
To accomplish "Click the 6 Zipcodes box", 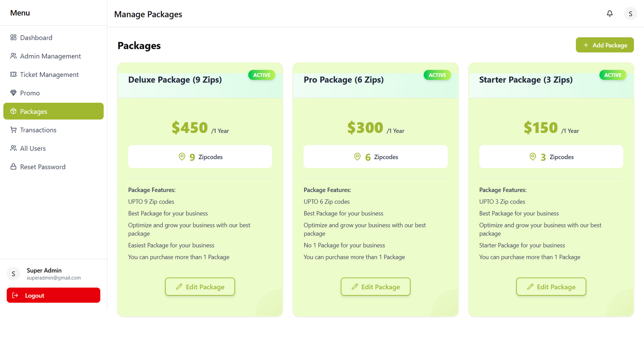I will pyautogui.click(x=376, y=157).
